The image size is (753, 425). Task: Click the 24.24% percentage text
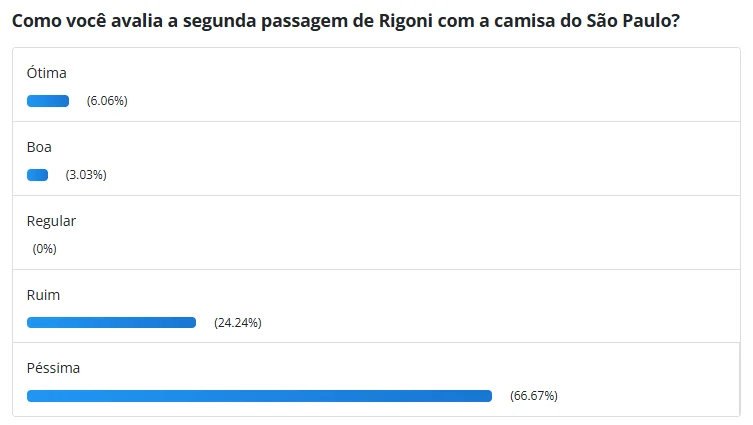(x=237, y=323)
